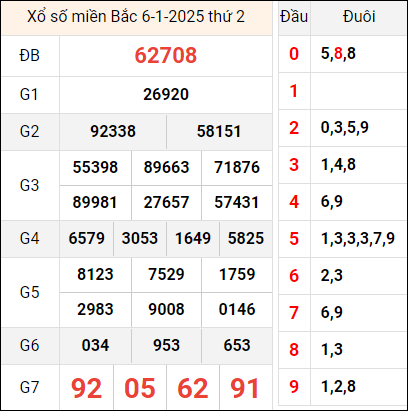Viewport: 408px width, 411px height.
Task: Click the red G7 number 92
Action: pyautogui.click(x=86, y=388)
